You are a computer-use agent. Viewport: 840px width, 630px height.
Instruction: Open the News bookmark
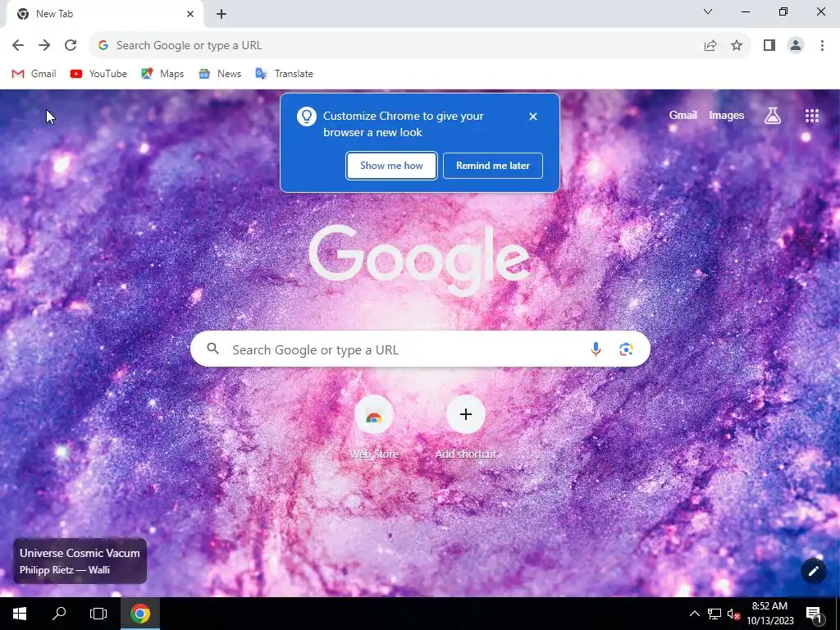click(x=220, y=74)
